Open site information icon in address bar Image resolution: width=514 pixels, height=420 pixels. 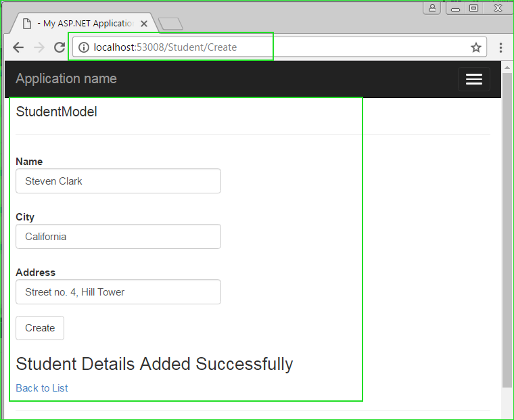tap(84, 47)
